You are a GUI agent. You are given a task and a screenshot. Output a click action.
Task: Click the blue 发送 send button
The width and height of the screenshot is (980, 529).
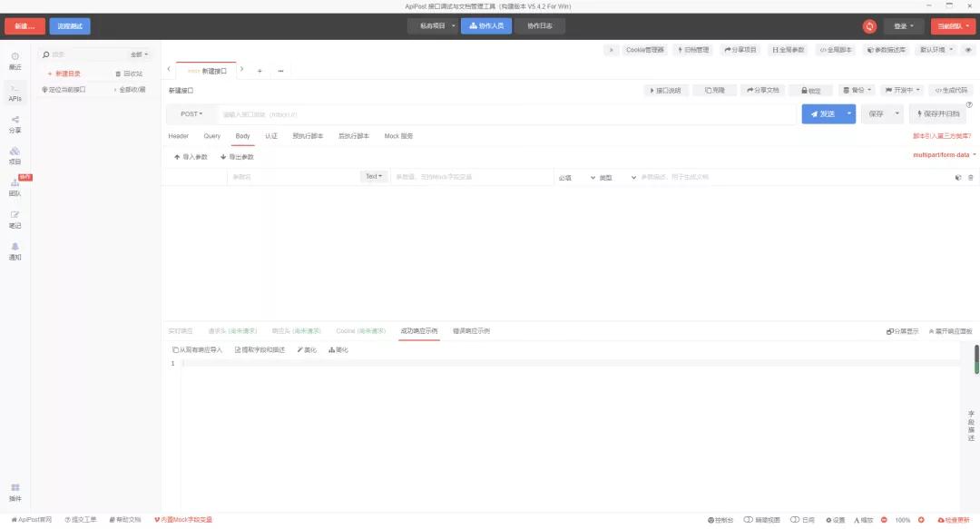click(x=822, y=113)
